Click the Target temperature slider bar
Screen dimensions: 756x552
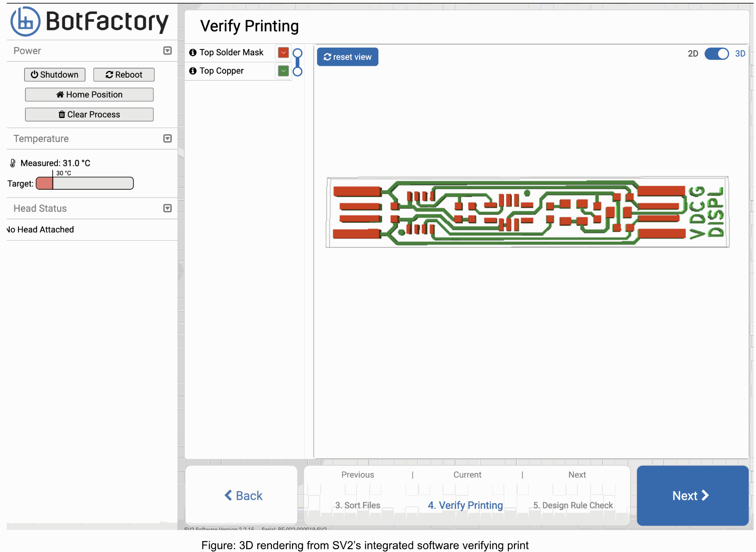point(85,183)
